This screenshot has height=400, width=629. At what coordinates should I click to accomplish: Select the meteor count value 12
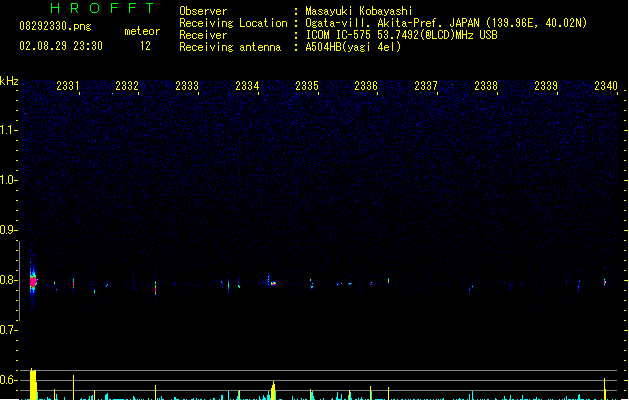(145, 46)
